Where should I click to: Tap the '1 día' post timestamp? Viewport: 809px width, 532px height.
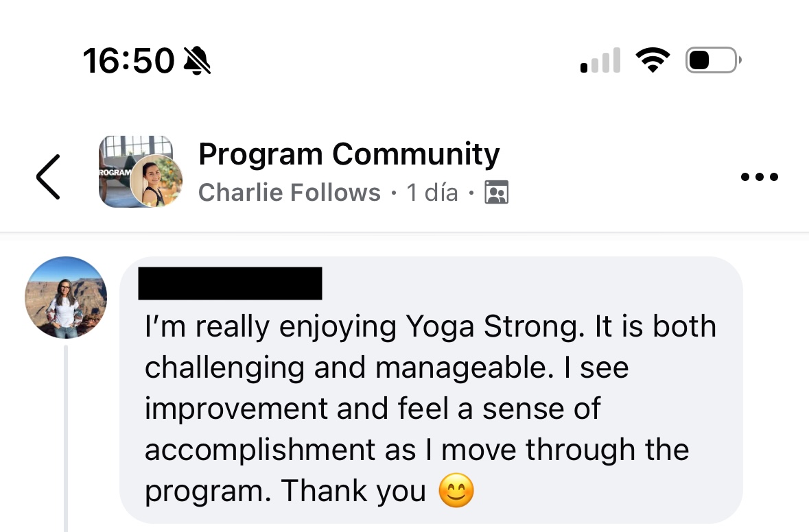[x=432, y=193]
